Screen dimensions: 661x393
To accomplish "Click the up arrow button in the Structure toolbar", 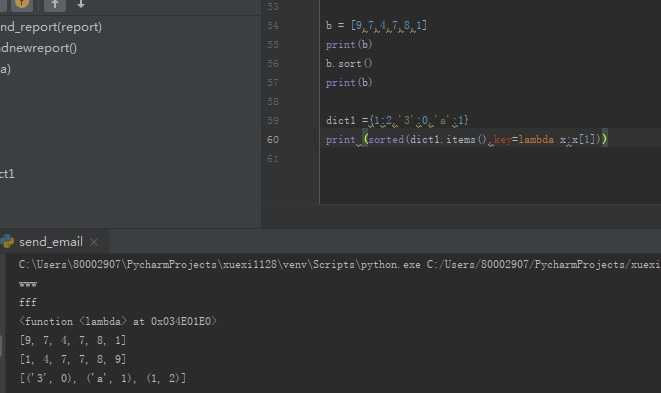I will point(55,4).
